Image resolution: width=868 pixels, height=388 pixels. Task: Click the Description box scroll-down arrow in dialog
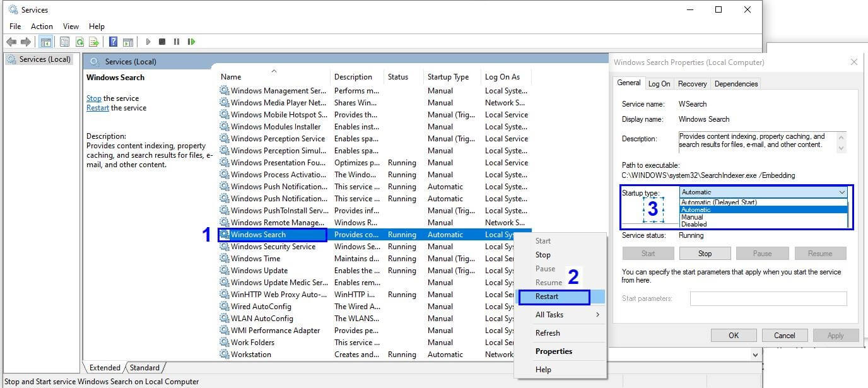point(840,148)
